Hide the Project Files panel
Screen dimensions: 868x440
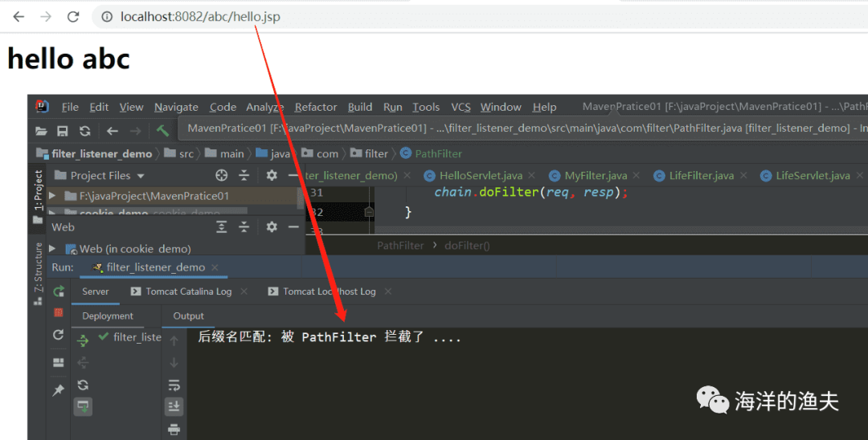point(293,176)
